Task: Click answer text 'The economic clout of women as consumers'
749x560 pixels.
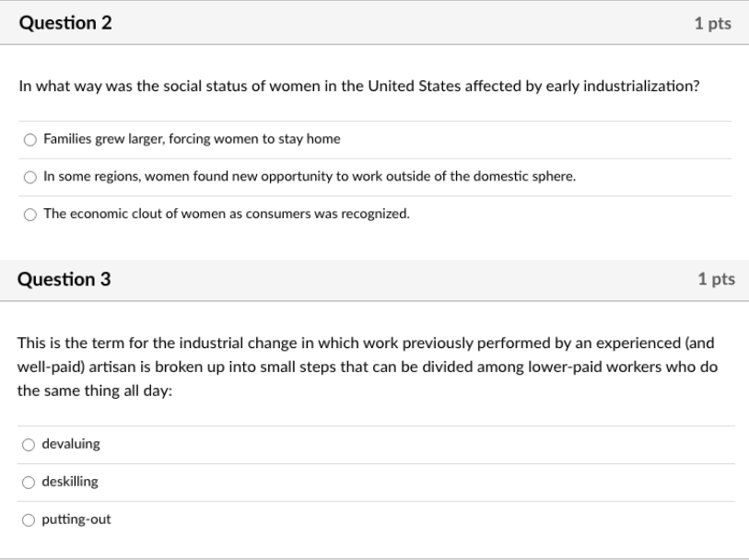Action: click(x=227, y=214)
